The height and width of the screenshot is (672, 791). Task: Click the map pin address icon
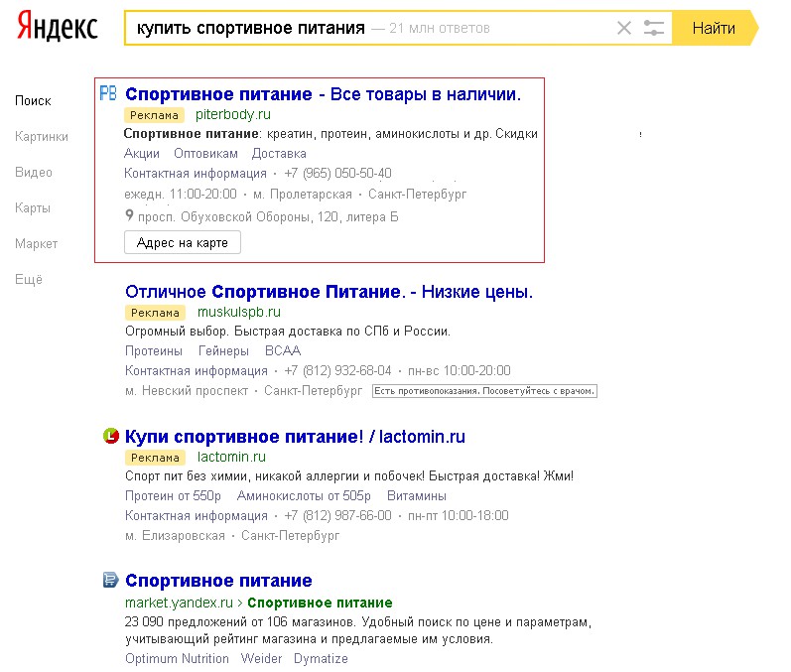(x=129, y=216)
